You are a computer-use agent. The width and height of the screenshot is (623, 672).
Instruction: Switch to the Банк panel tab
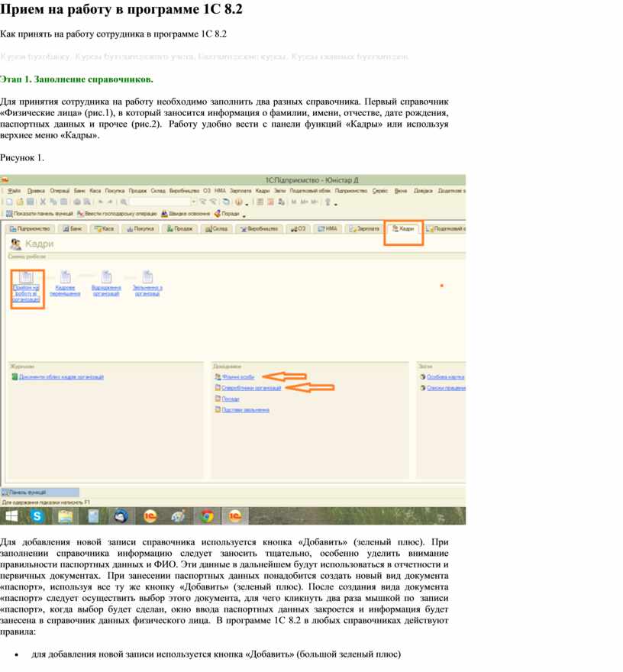pos(73,229)
